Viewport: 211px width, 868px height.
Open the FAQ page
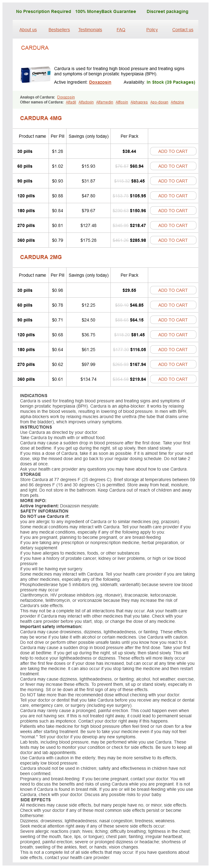click(121, 30)
